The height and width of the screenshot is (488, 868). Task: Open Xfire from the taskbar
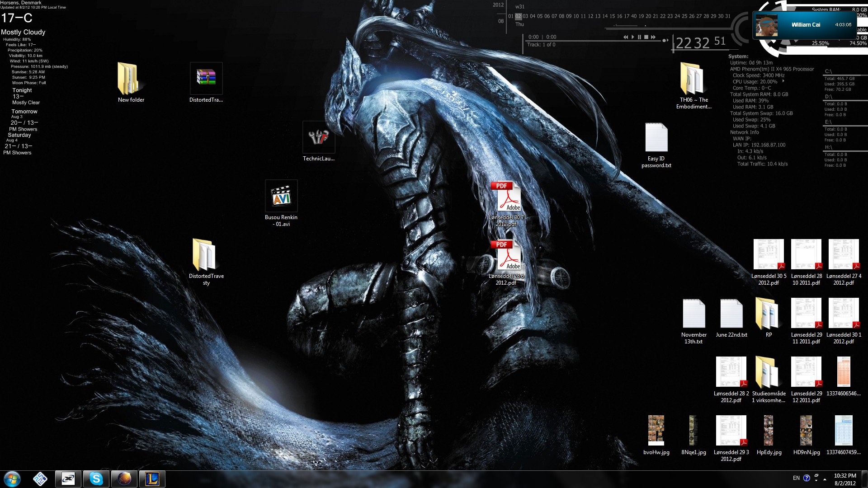68,479
